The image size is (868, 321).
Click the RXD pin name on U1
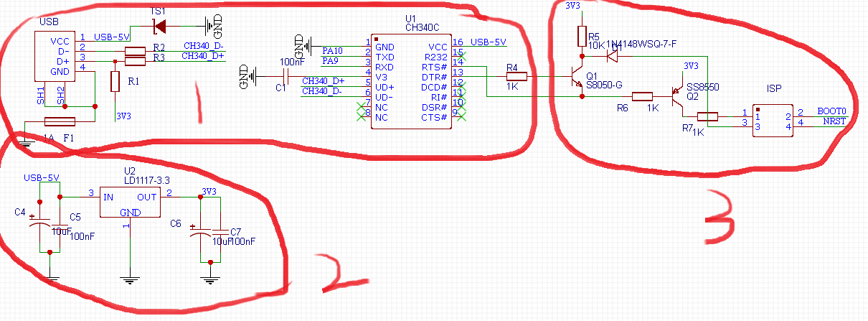tap(385, 67)
